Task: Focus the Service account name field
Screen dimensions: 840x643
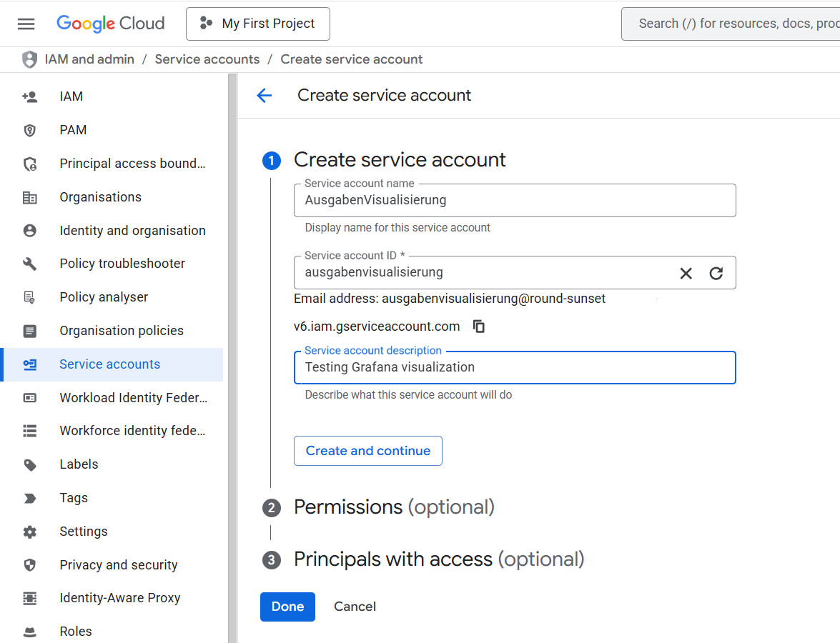Action: 515,201
